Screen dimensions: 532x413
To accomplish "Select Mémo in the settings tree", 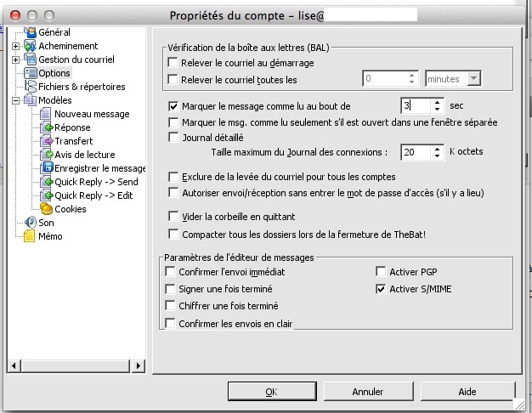I will click(49, 236).
